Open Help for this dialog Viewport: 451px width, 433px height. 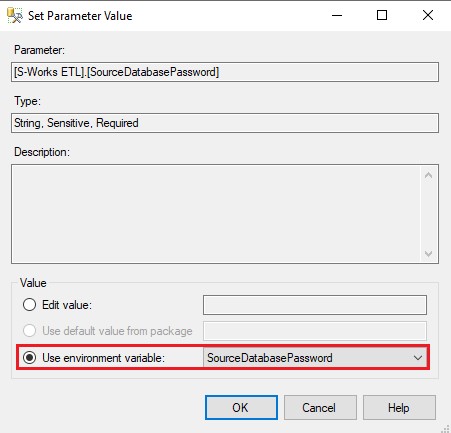coord(399,407)
